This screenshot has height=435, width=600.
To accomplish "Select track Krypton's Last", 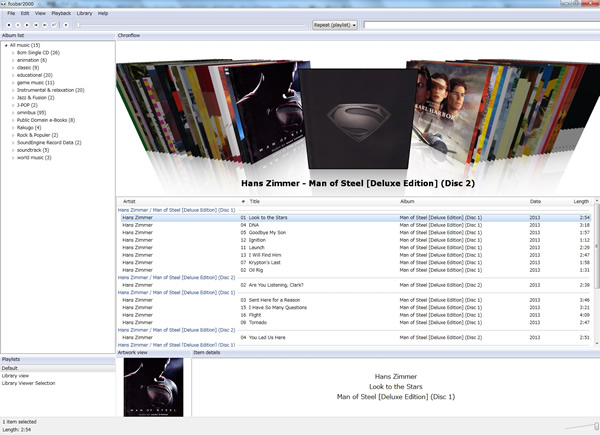I will click(356, 263).
